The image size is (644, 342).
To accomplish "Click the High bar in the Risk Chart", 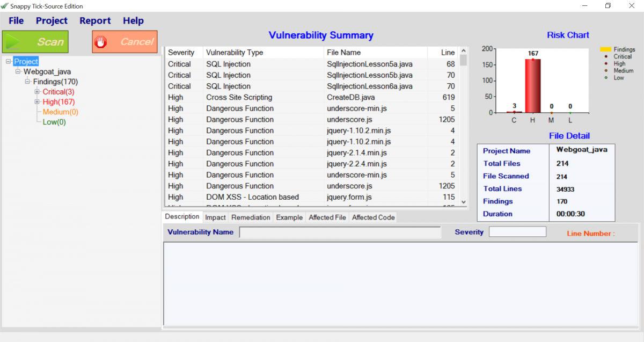I will pos(533,85).
